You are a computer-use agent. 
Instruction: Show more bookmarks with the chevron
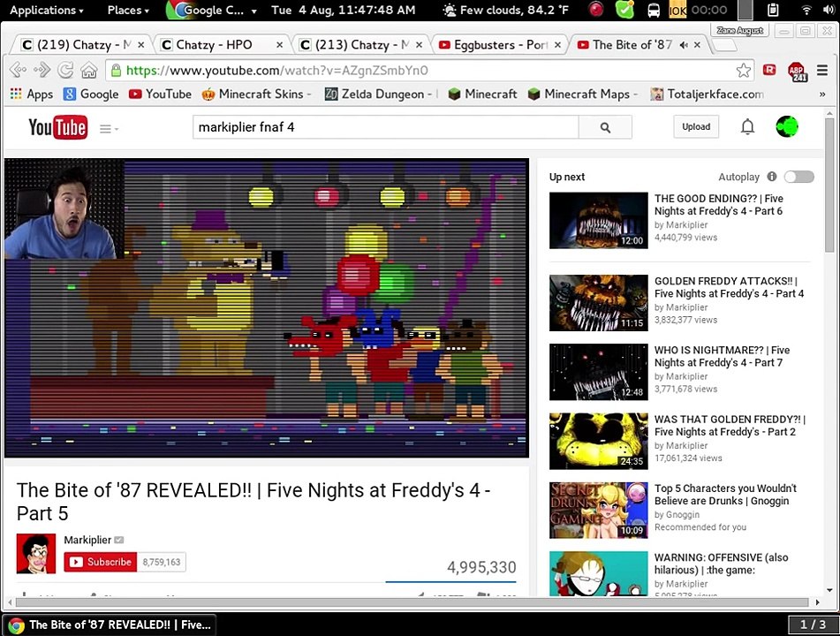[x=822, y=95]
